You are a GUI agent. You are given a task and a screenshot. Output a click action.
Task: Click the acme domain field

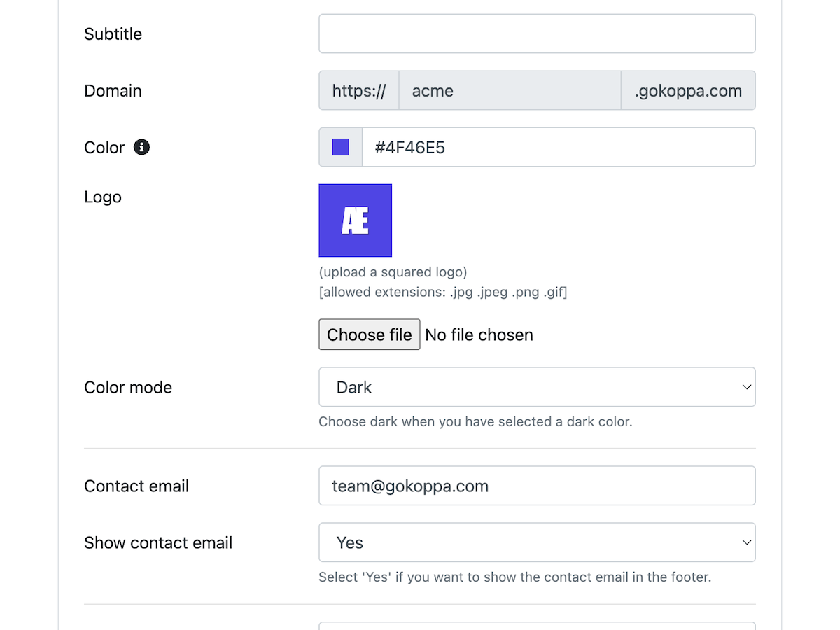pyautogui.click(x=509, y=90)
